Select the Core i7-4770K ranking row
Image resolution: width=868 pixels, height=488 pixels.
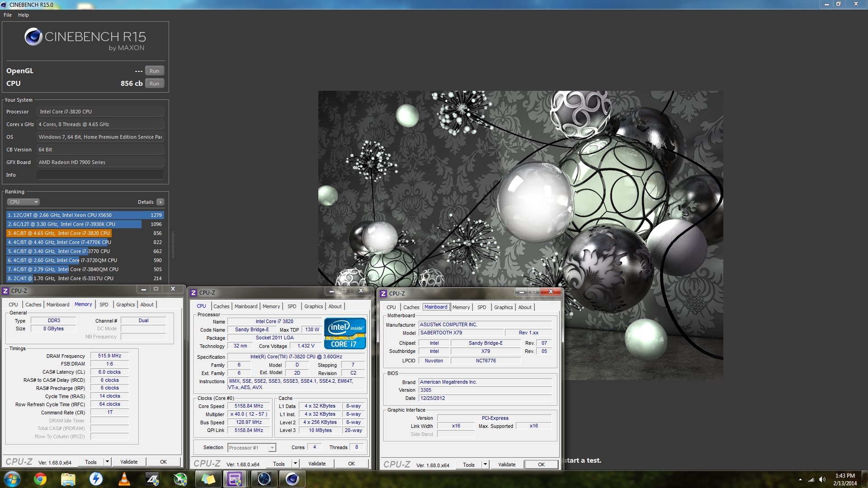pos(85,242)
